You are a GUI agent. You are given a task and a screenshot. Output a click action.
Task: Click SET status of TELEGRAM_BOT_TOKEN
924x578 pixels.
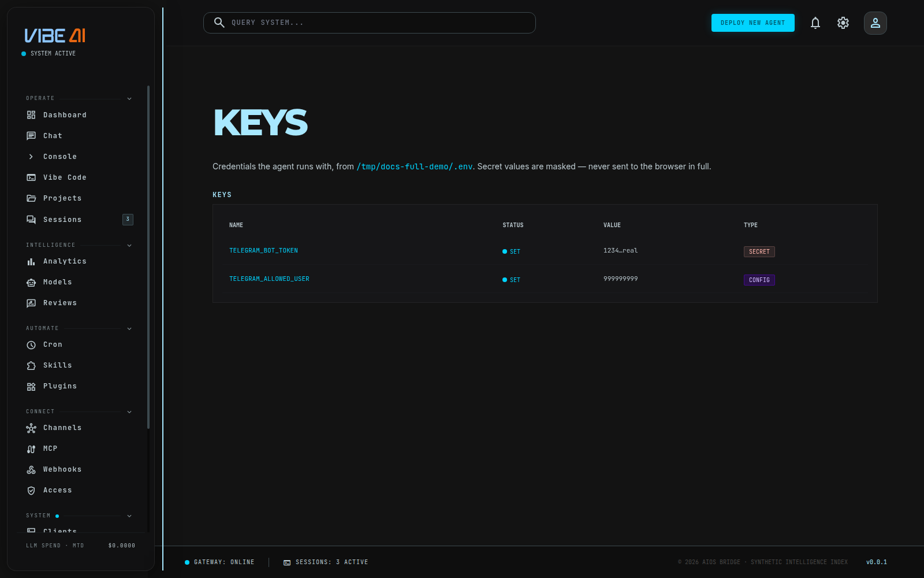[512, 251]
